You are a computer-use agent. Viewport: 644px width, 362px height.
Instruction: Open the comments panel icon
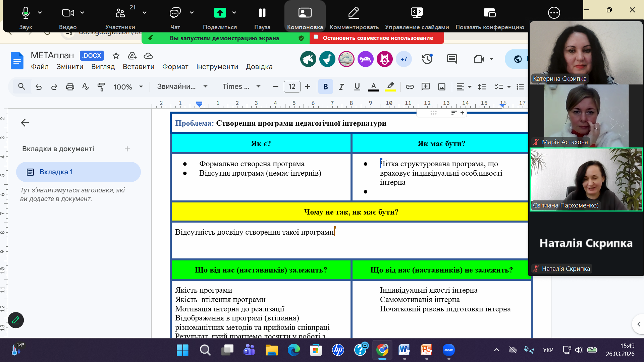(x=452, y=59)
